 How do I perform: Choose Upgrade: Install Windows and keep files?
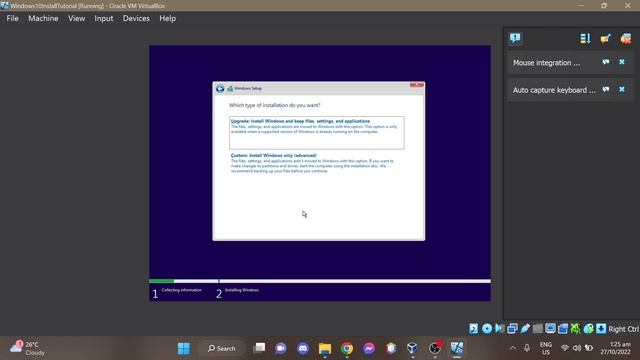(317, 133)
